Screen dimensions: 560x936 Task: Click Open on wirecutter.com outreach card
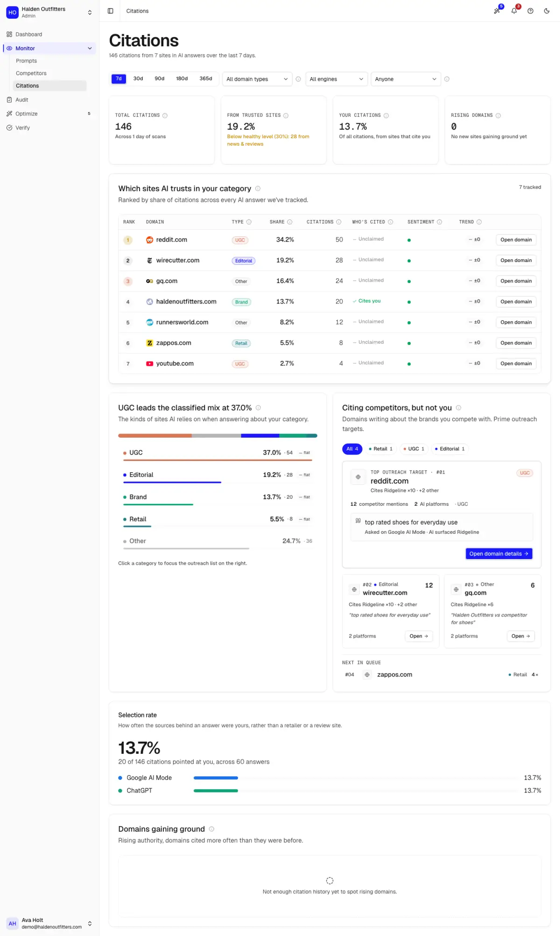419,636
